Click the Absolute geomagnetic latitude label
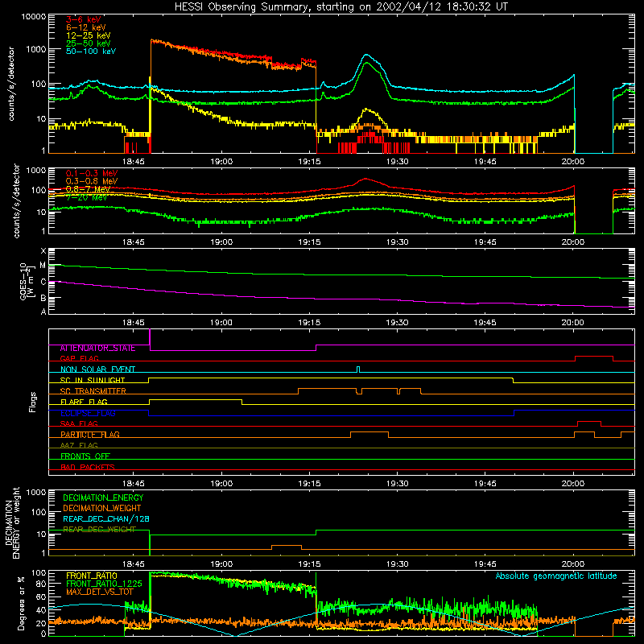This screenshot has width=644, height=644. [556, 576]
